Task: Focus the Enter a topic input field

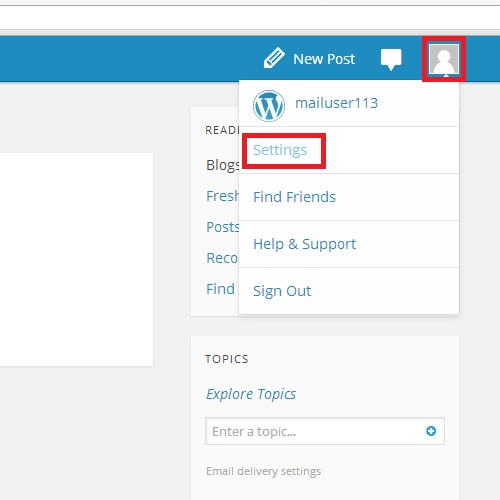Action: [325, 431]
